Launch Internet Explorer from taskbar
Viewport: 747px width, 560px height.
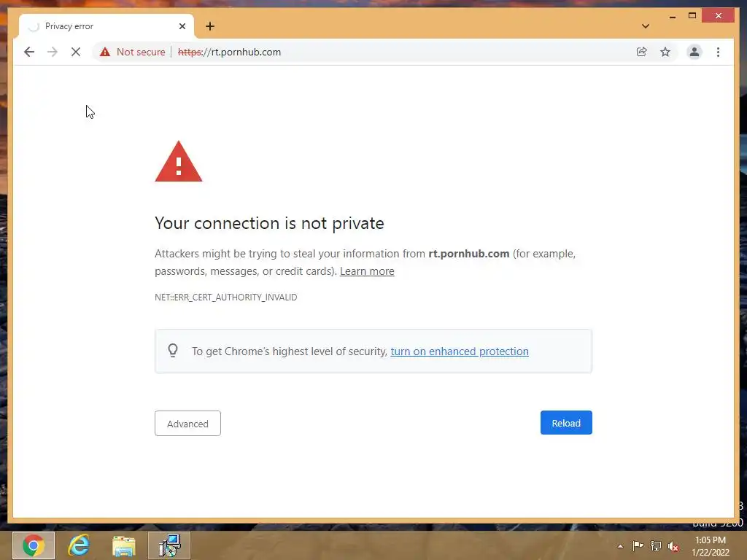(x=79, y=545)
